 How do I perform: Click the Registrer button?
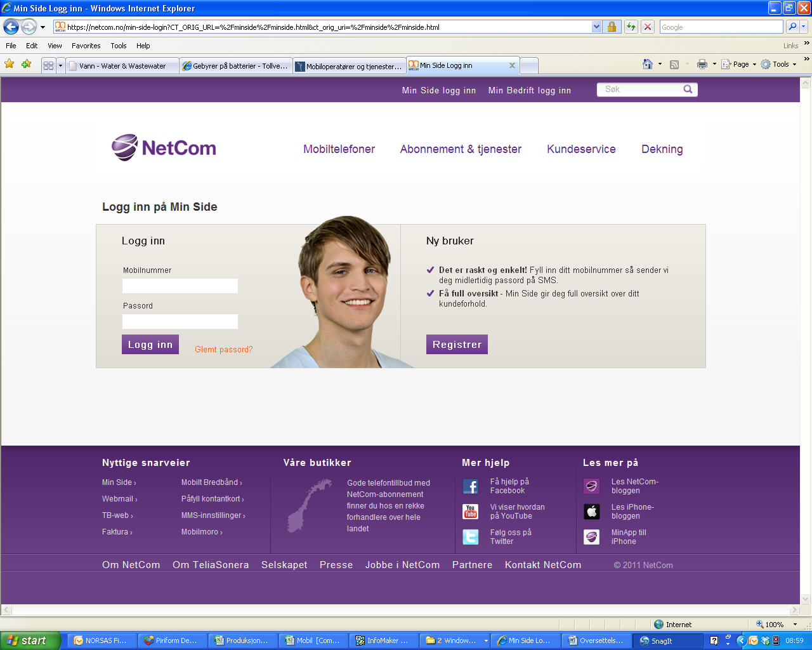(457, 344)
